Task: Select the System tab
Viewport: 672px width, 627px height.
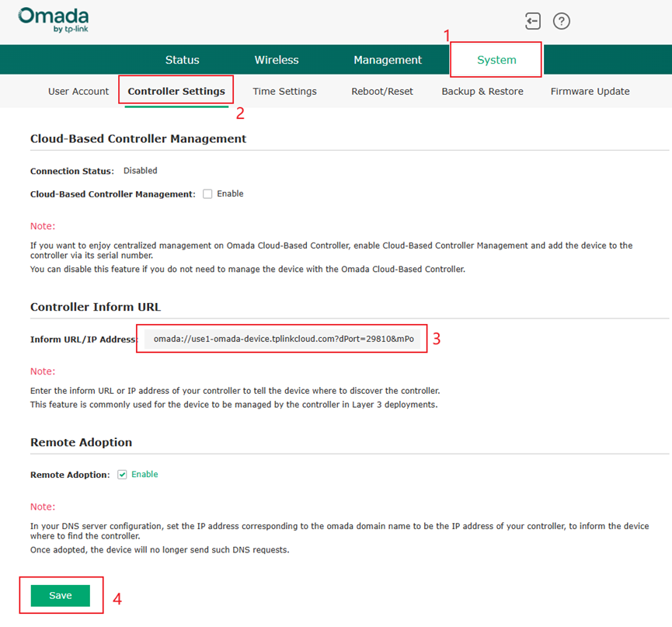Action: (x=496, y=60)
